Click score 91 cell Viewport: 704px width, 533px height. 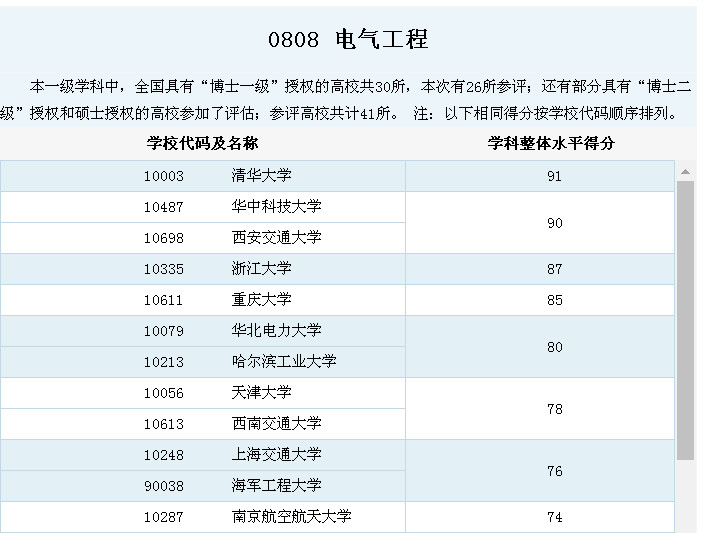click(x=540, y=176)
